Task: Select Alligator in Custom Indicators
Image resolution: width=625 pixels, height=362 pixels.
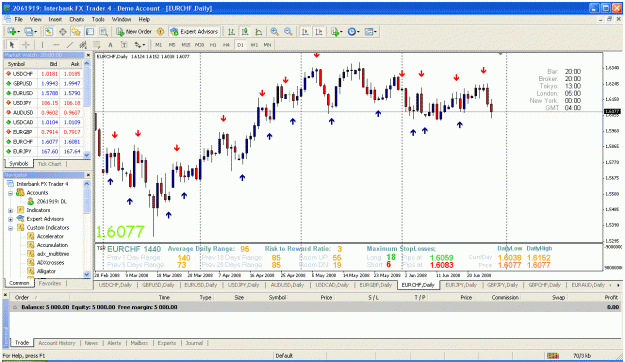Action: [46, 271]
